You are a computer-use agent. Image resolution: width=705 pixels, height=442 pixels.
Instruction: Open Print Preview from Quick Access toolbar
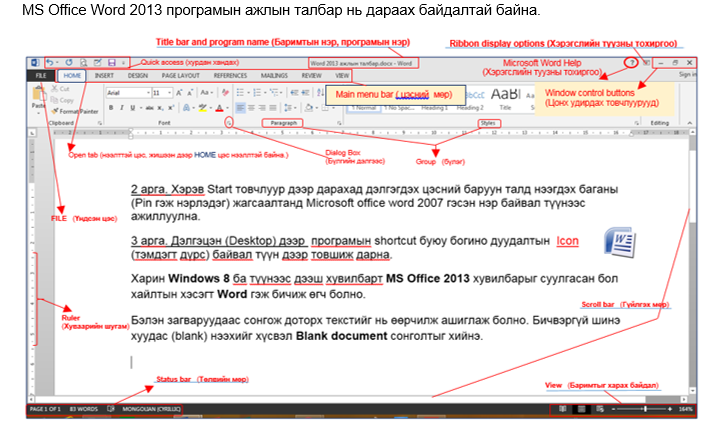click(83, 63)
